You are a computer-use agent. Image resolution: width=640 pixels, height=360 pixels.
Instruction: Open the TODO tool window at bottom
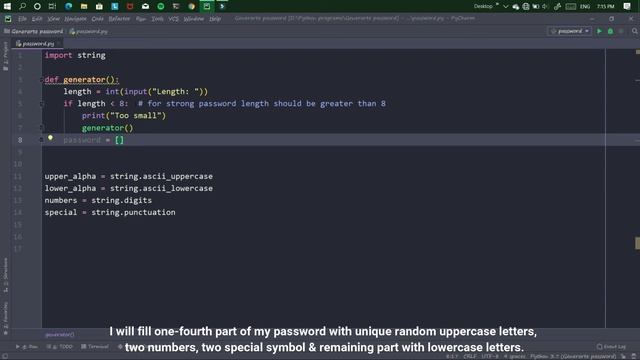coord(60,347)
